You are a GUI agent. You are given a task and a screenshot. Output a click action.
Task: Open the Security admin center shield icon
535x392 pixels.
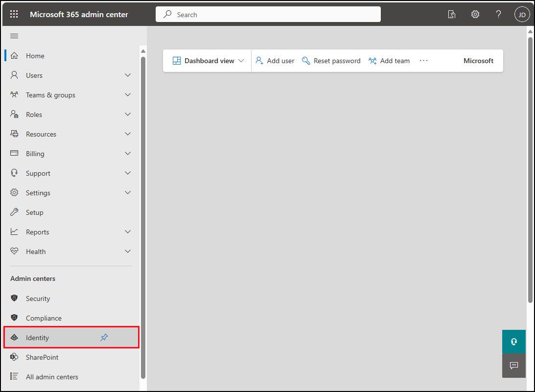pyautogui.click(x=14, y=298)
